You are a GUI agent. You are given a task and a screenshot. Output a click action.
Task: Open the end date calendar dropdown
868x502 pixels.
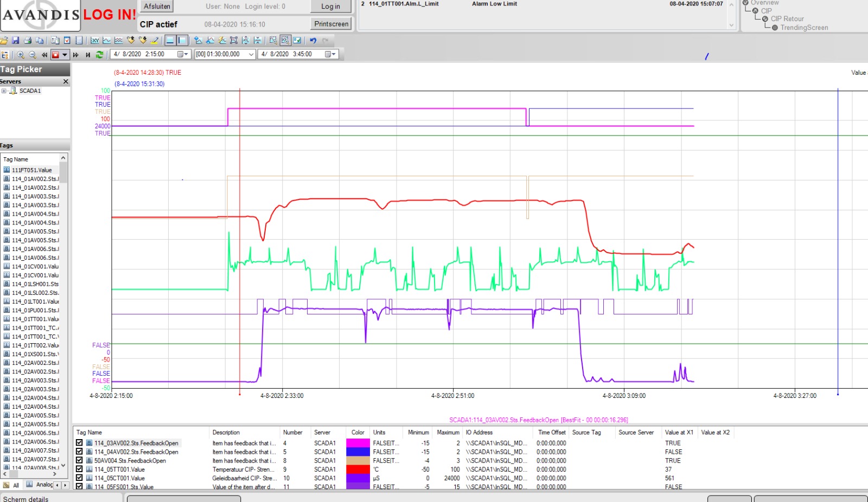point(331,54)
